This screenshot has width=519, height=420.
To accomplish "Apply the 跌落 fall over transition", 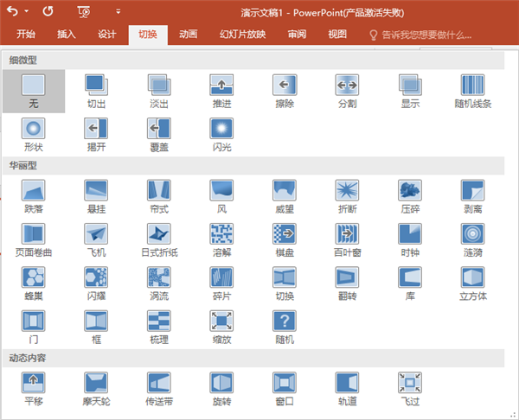I will 34,196.
